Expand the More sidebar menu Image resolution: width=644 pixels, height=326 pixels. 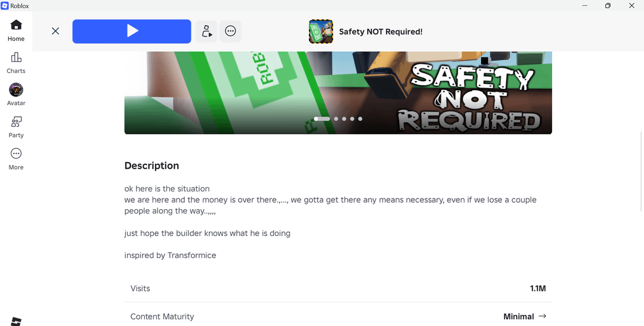(x=16, y=159)
